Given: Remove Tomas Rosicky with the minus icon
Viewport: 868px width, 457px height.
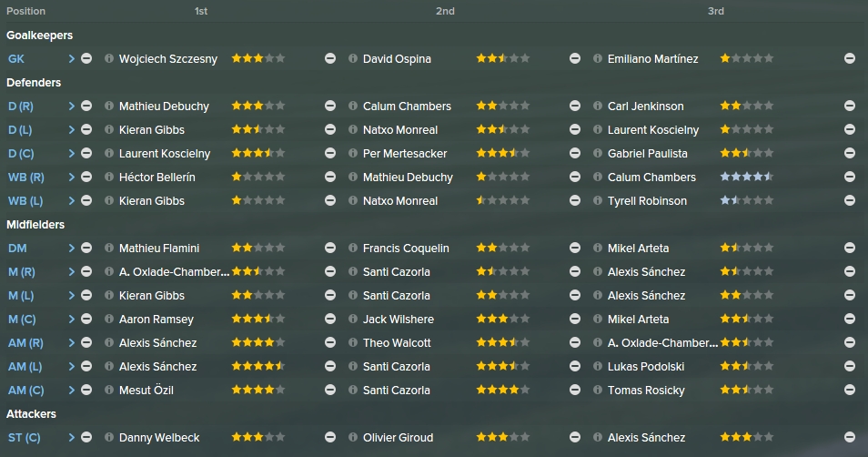Looking at the screenshot, I should pyautogui.click(x=850, y=390).
